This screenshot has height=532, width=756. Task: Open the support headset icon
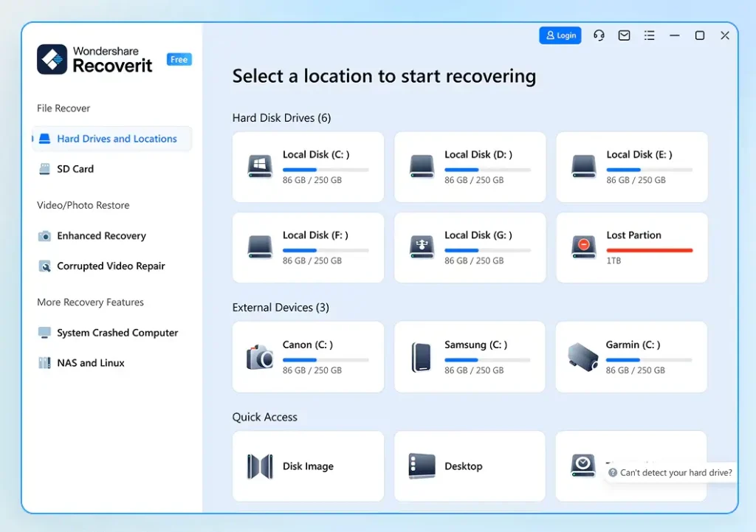(598, 35)
